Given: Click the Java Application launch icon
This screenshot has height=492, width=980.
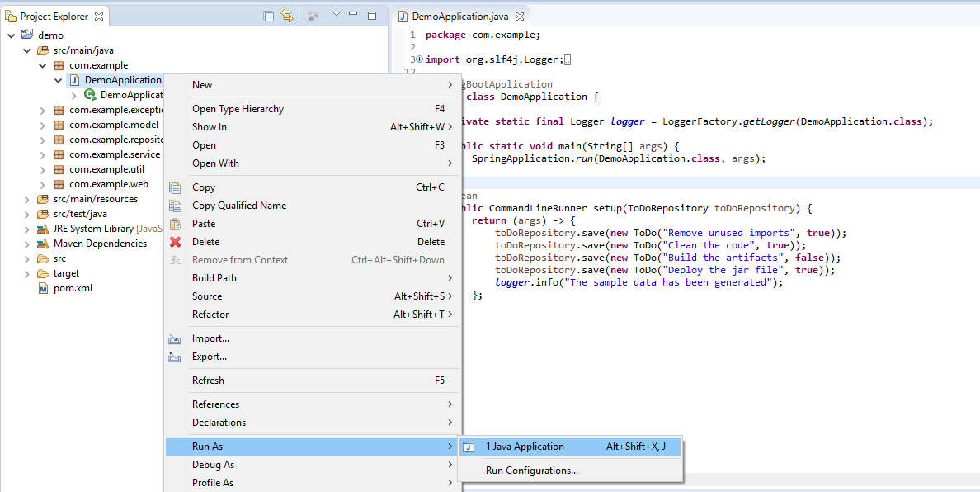Looking at the screenshot, I should pyautogui.click(x=469, y=447).
